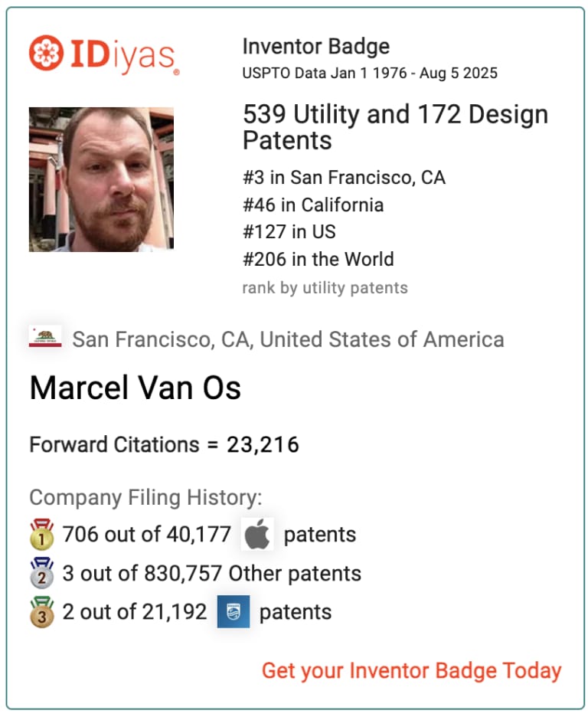Click the '#3 in San Francisco, CA' rank
The height and width of the screenshot is (717, 588).
pyautogui.click(x=344, y=178)
